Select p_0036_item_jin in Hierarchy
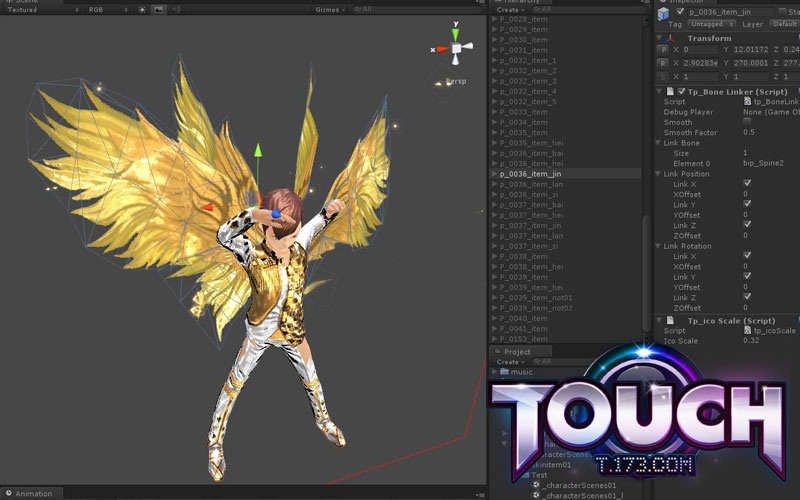Screen dimensions: 800x500 click(565, 173)
